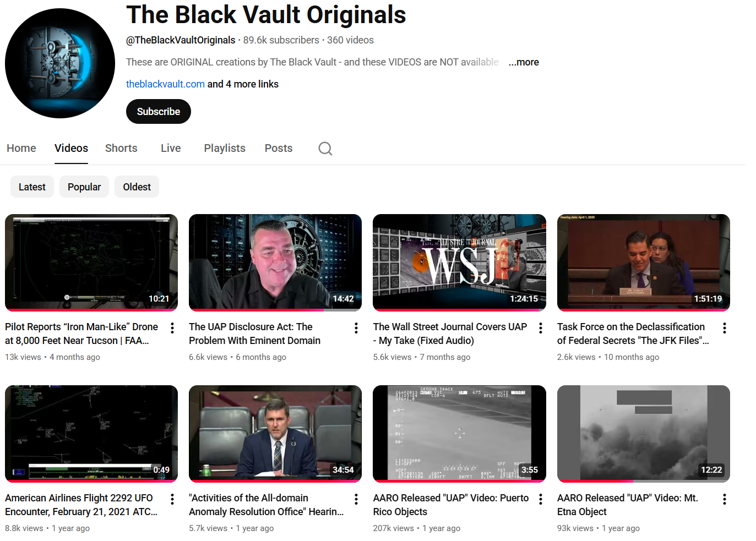Image resolution: width=756 pixels, height=541 pixels.
Task: Open three-dot menu for Wall Street Journal video
Action: click(x=541, y=328)
